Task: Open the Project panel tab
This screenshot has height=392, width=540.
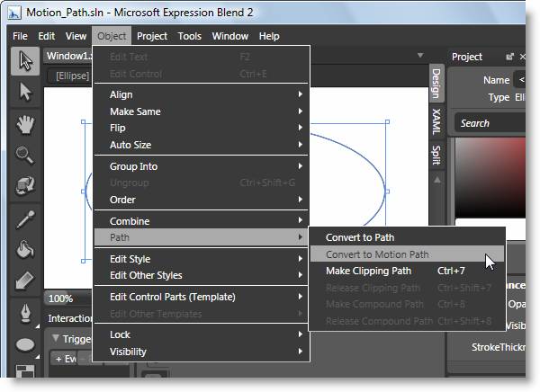Action: (466, 57)
